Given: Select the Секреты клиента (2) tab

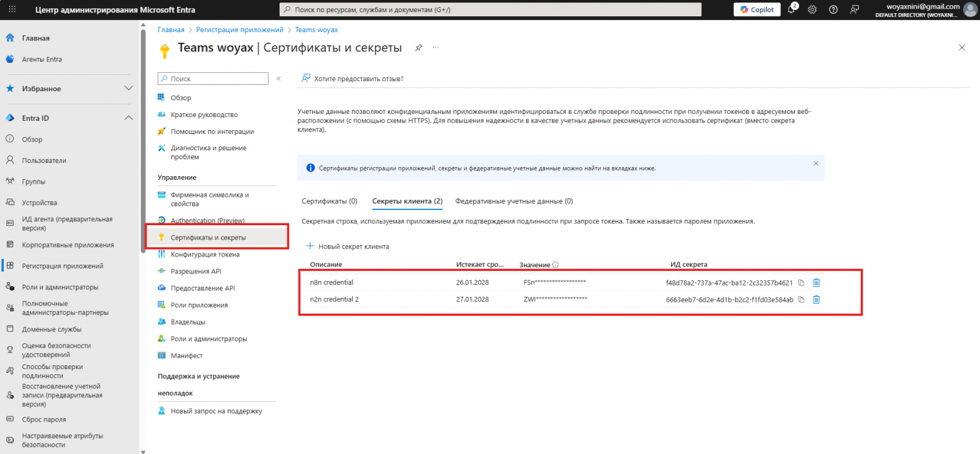Looking at the screenshot, I should 407,201.
